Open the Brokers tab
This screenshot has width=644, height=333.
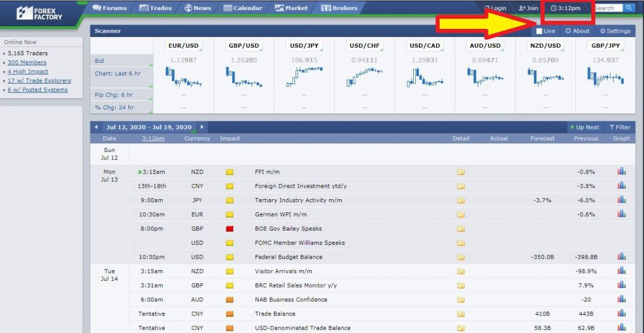click(x=339, y=8)
